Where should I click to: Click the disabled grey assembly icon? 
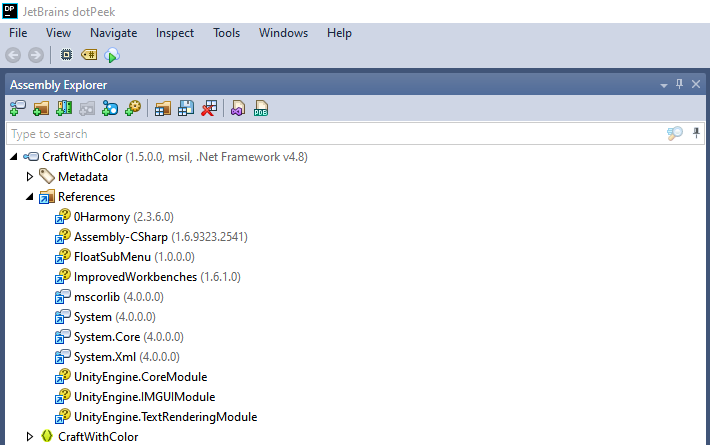coord(87,109)
